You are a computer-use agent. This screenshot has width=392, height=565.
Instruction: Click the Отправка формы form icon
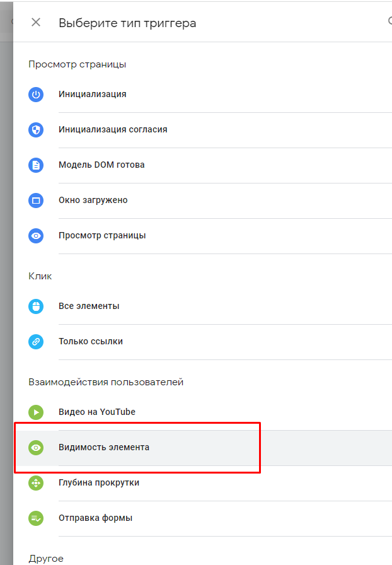click(x=36, y=518)
